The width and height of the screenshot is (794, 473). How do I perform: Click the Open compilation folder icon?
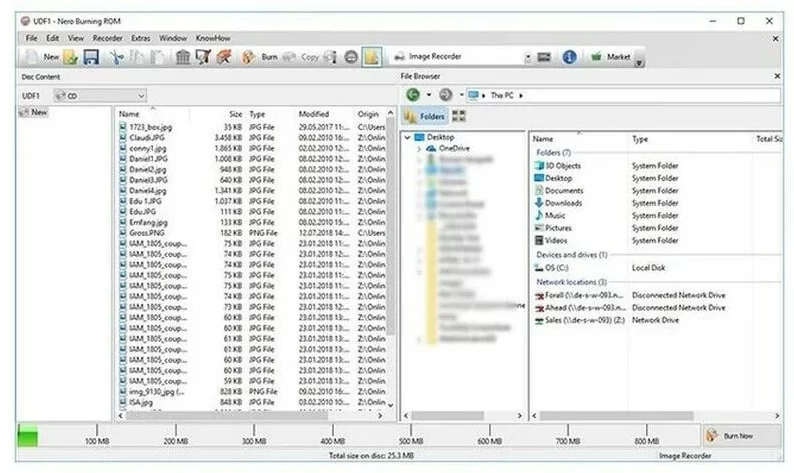pos(70,57)
